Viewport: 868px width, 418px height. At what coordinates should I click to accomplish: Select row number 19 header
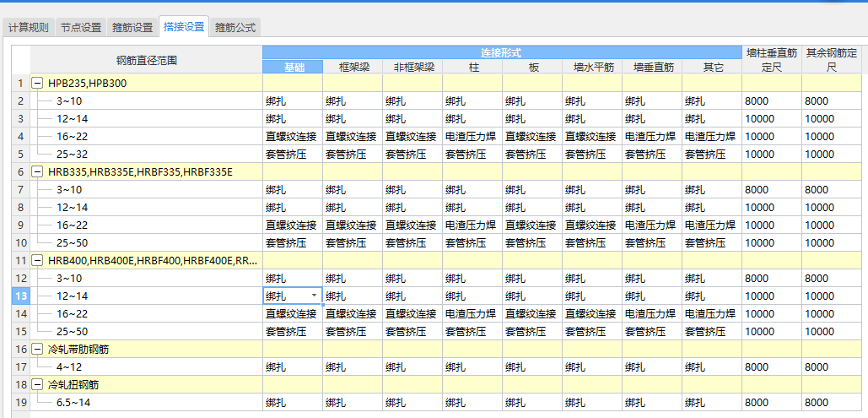click(21, 403)
